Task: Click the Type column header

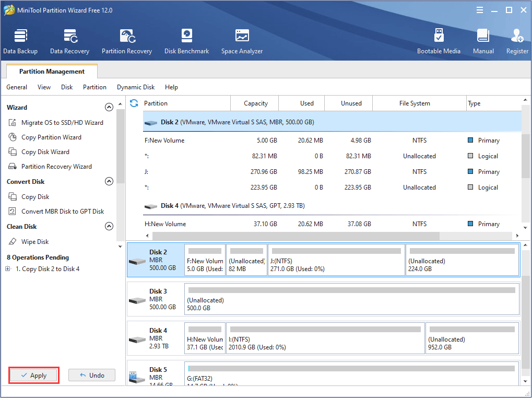Action: pos(494,103)
